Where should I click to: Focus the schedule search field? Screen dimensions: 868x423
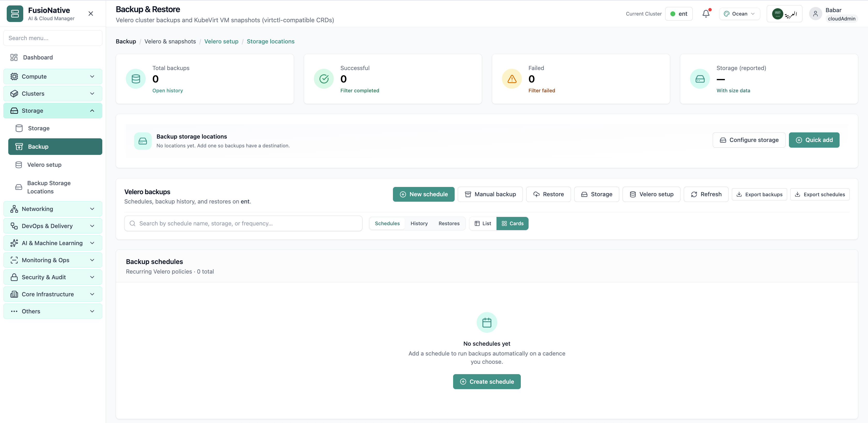click(x=243, y=224)
